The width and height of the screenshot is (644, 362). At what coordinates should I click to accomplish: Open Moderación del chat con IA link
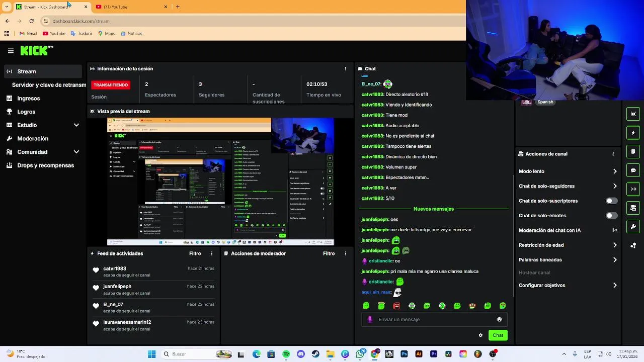coord(568,231)
